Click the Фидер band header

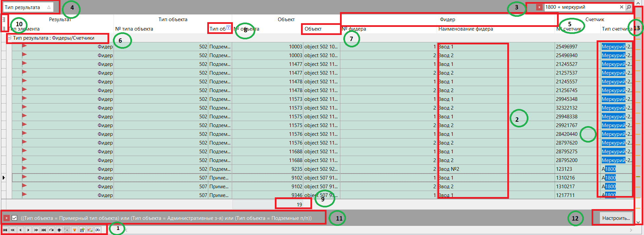pos(447,19)
